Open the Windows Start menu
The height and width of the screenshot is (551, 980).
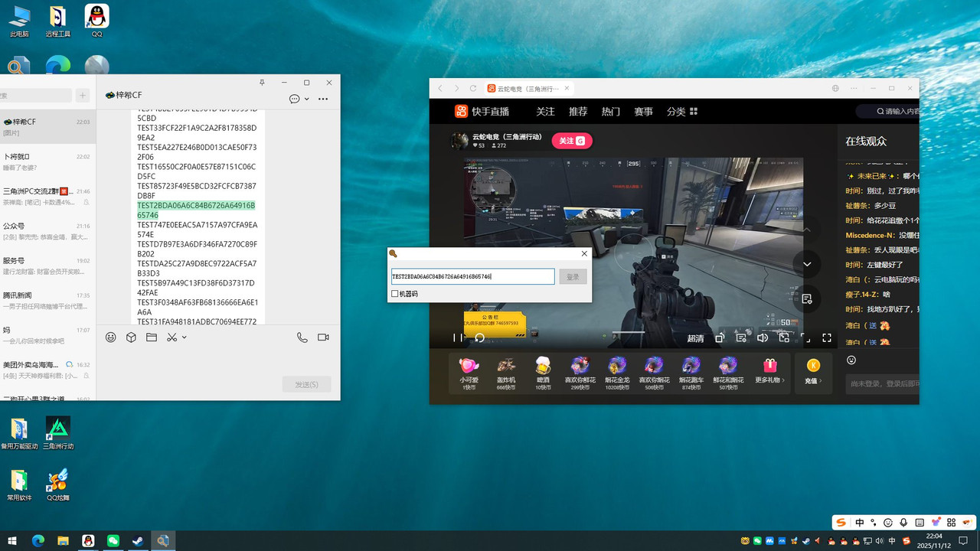pyautogui.click(x=12, y=540)
